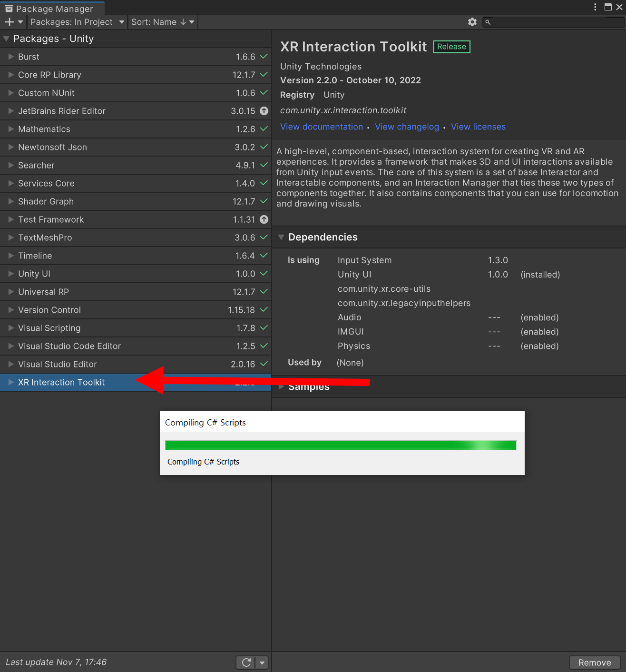This screenshot has width=626, height=672.
Task: Click the installed checkmark for Visual Studio Editor
Action: 264,364
